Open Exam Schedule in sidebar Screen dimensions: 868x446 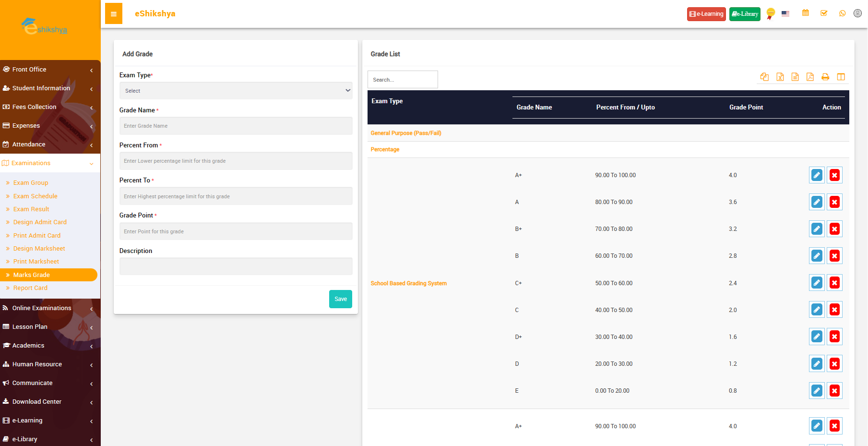click(x=35, y=196)
